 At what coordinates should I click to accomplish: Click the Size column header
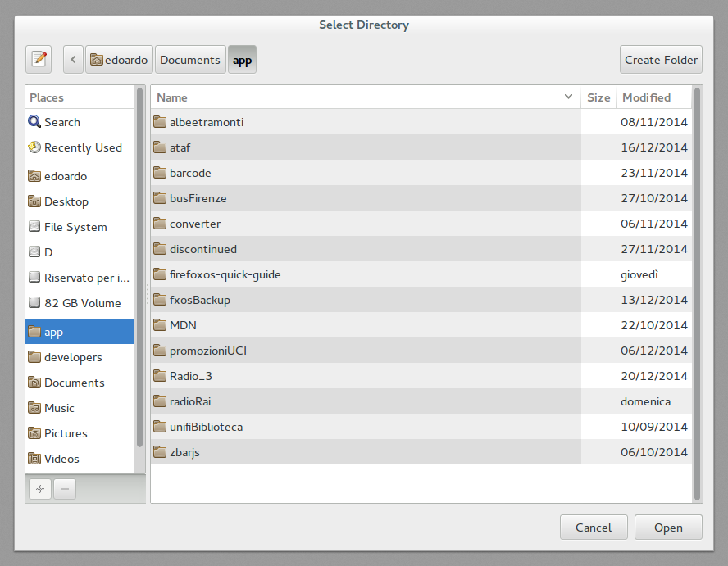598,97
